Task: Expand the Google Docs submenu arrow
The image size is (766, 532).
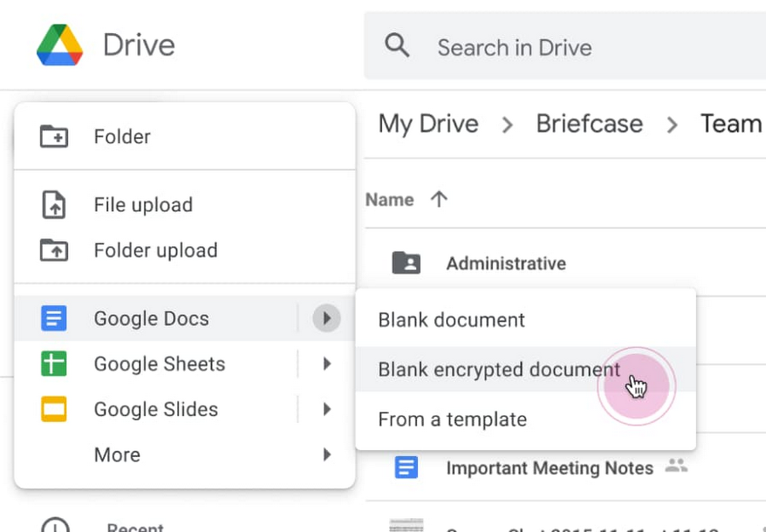Action: (x=327, y=317)
